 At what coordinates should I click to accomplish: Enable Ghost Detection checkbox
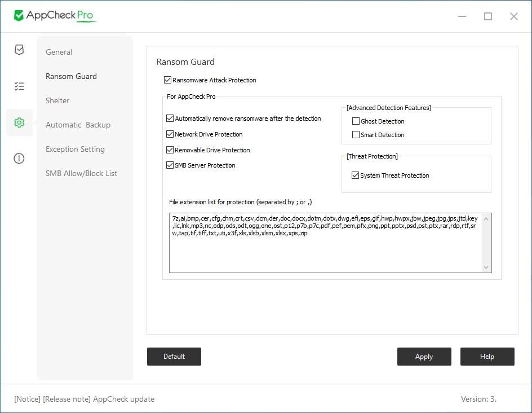356,121
